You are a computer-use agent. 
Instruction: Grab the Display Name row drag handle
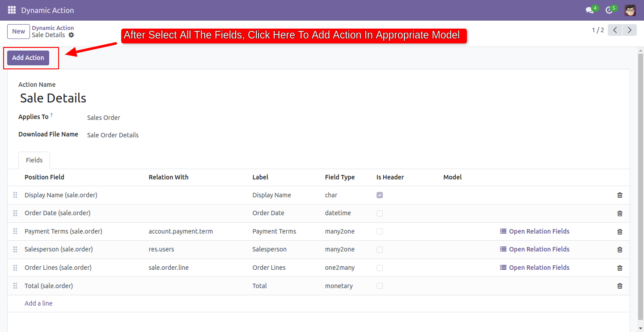(15, 195)
